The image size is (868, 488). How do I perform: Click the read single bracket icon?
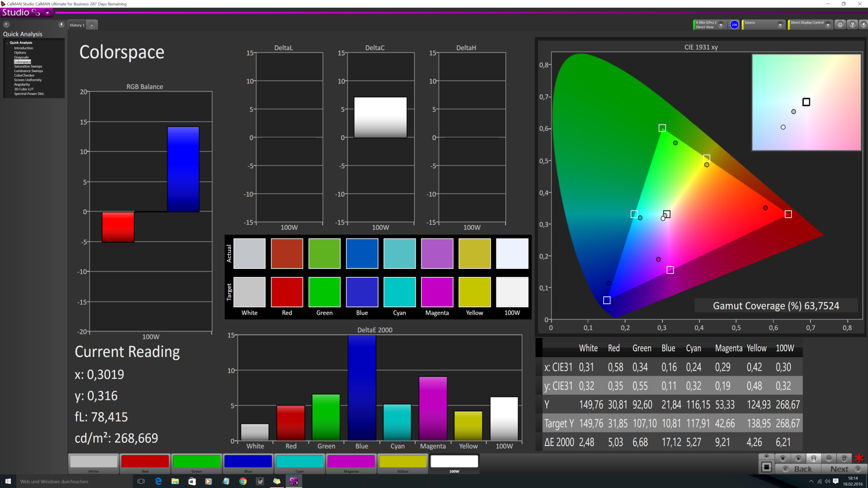(x=813, y=458)
